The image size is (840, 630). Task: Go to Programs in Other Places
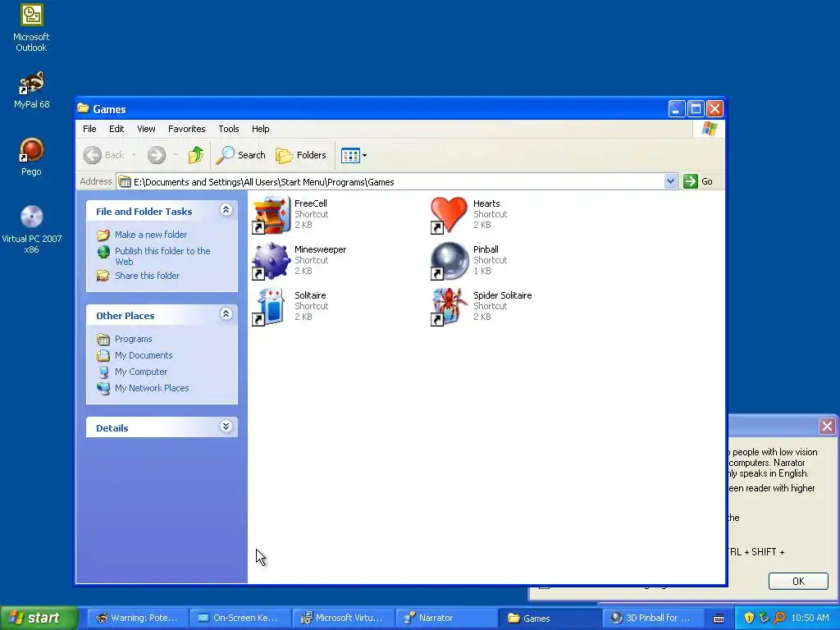pos(134,339)
